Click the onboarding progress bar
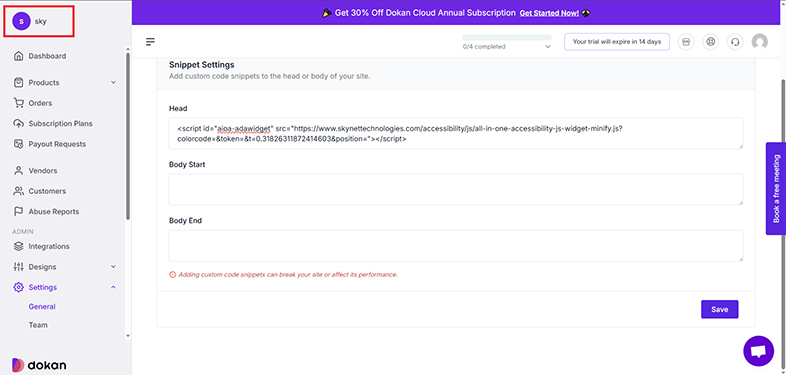 507,37
